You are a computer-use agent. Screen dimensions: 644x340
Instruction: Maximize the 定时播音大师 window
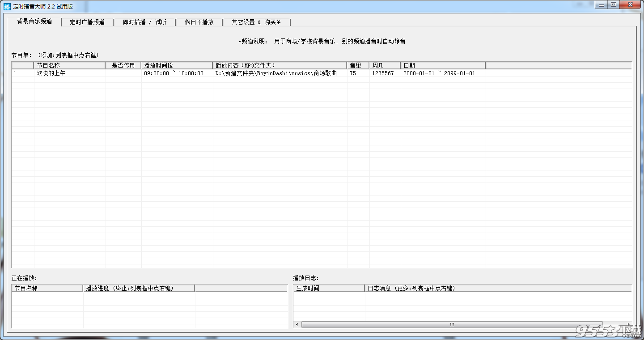point(613,5)
